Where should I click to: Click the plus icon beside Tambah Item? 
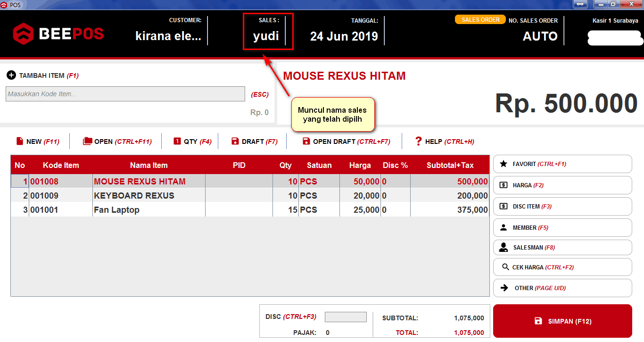[x=11, y=75]
